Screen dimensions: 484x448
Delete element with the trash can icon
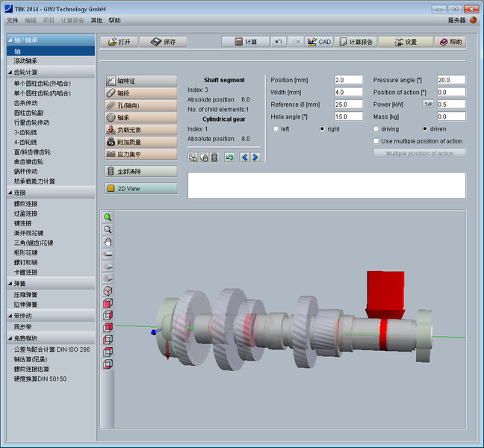pyautogui.click(x=214, y=158)
